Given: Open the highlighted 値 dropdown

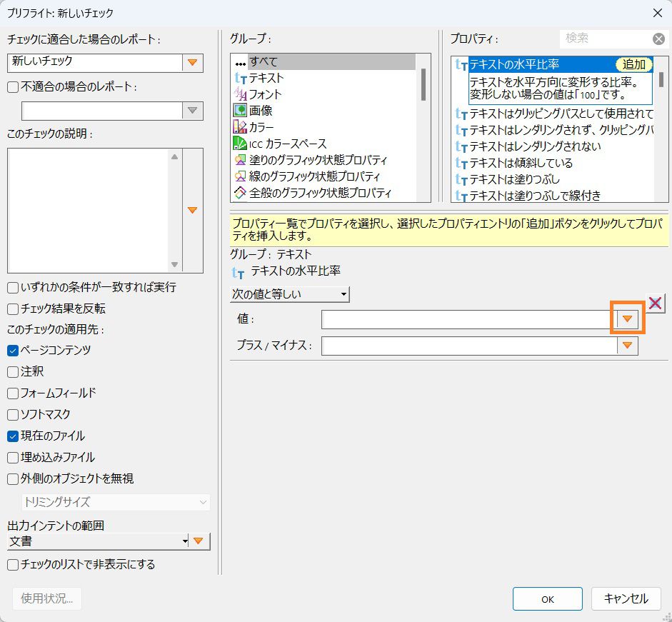Looking at the screenshot, I should tap(626, 320).
